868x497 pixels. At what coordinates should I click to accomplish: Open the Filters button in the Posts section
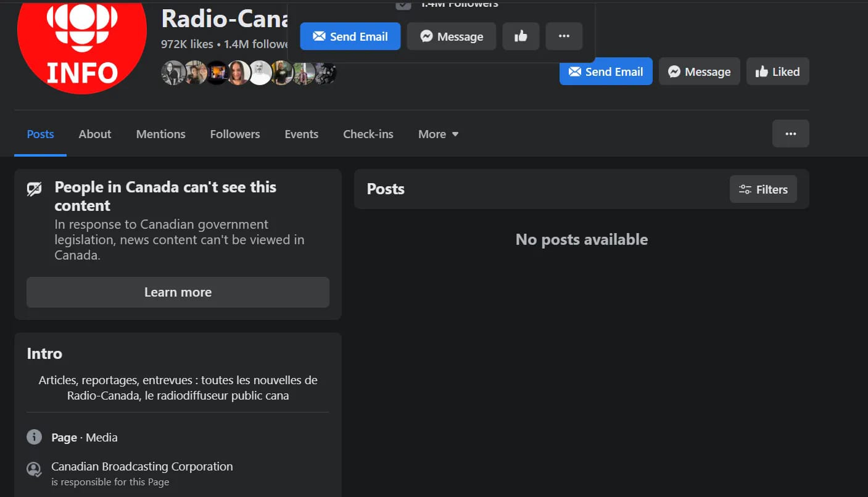(763, 189)
